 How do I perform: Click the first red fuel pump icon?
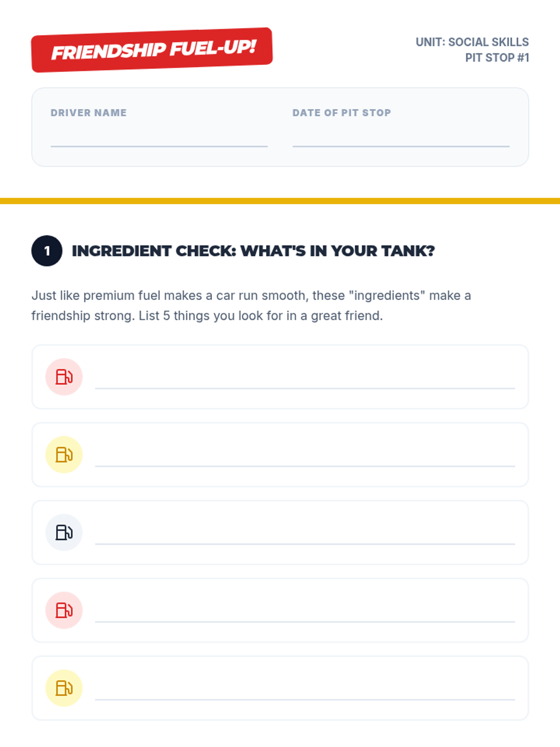pyautogui.click(x=64, y=377)
